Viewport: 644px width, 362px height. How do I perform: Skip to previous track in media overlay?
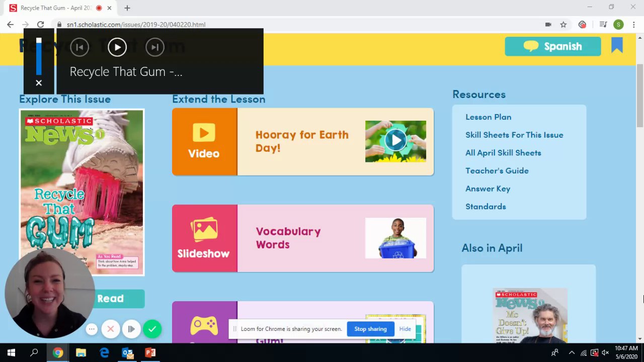click(79, 47)
